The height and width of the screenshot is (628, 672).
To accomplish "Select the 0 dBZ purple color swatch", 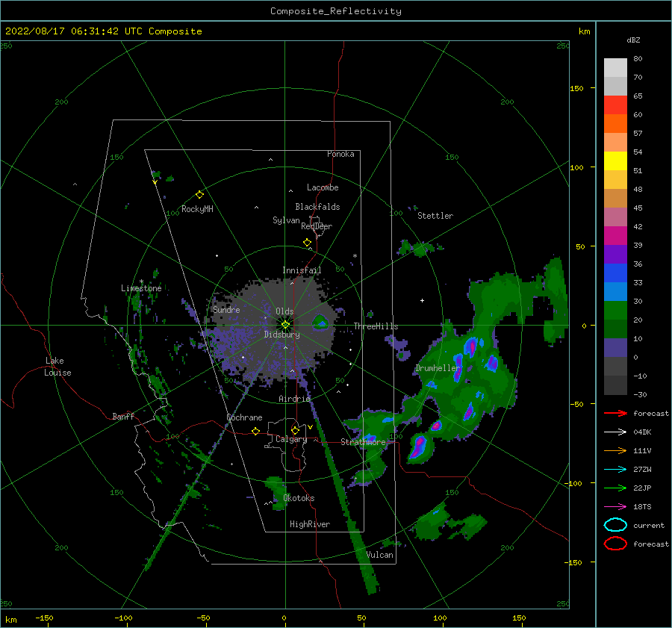I will pos(615,348).
